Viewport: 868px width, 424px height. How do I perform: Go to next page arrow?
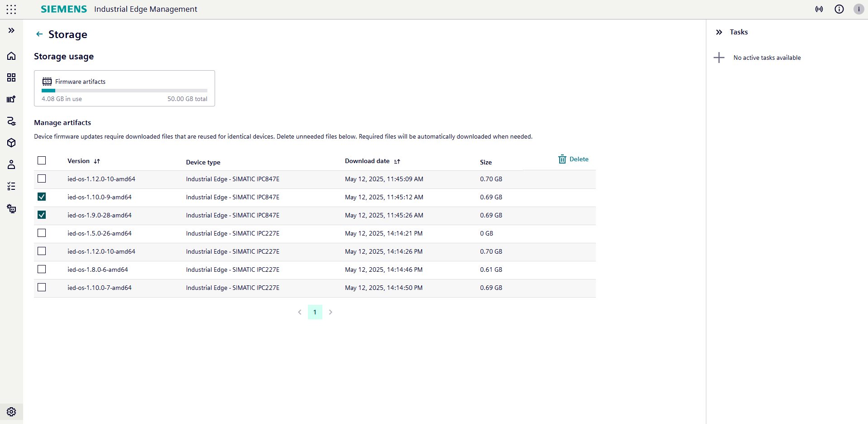pos(331,312)
